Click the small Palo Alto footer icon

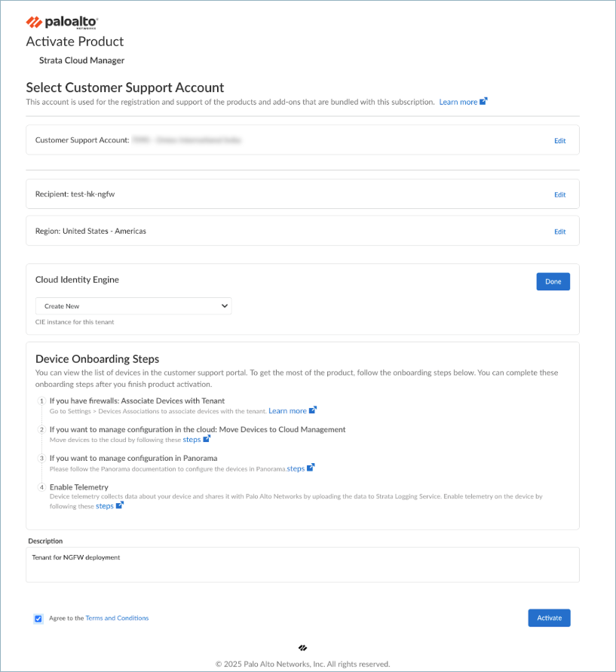303,647
